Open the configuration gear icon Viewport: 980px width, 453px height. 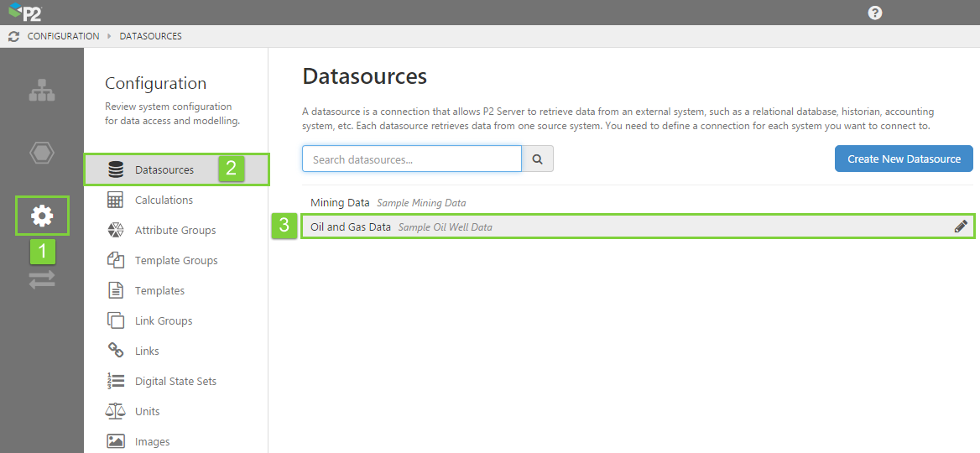[42, 216]
